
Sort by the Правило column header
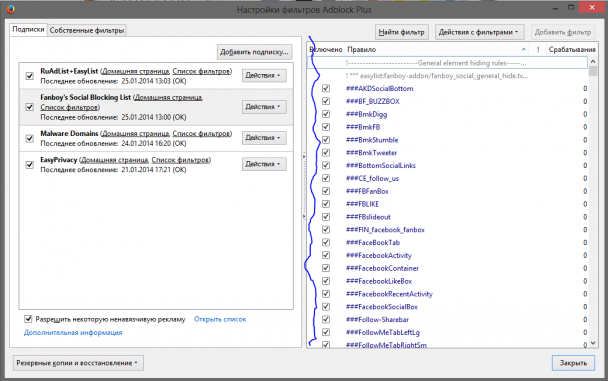point(437,49)
